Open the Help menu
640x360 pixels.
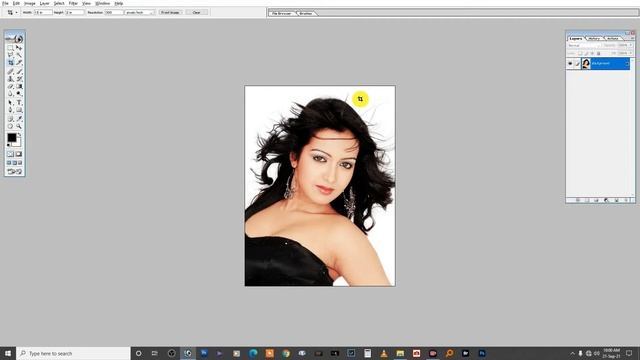pyautogui.click(x=119, y=3)
